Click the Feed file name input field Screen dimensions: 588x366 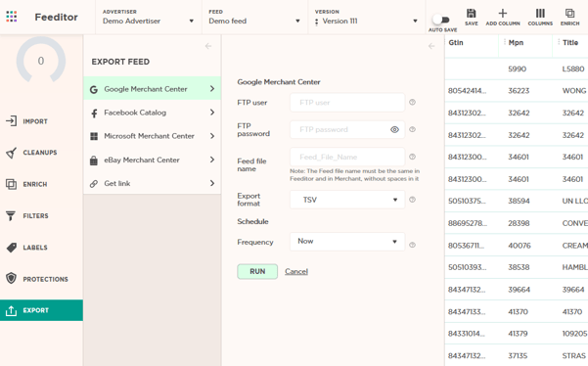347,157
